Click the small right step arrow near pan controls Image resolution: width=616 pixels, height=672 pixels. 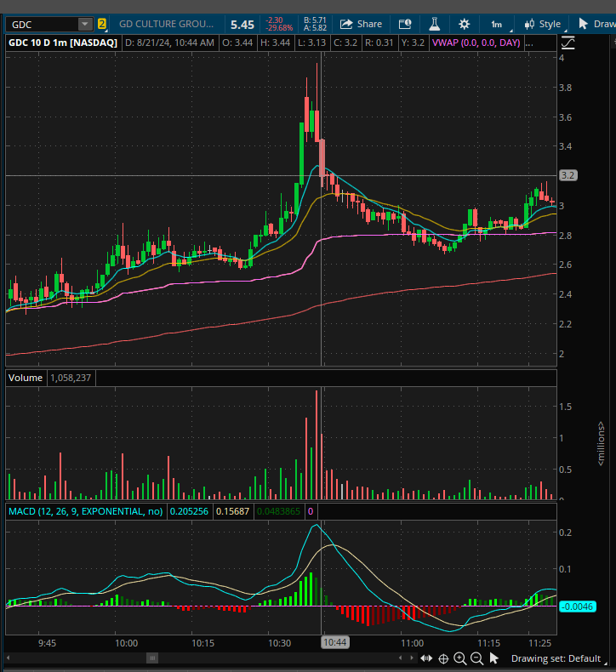(412, 658)
